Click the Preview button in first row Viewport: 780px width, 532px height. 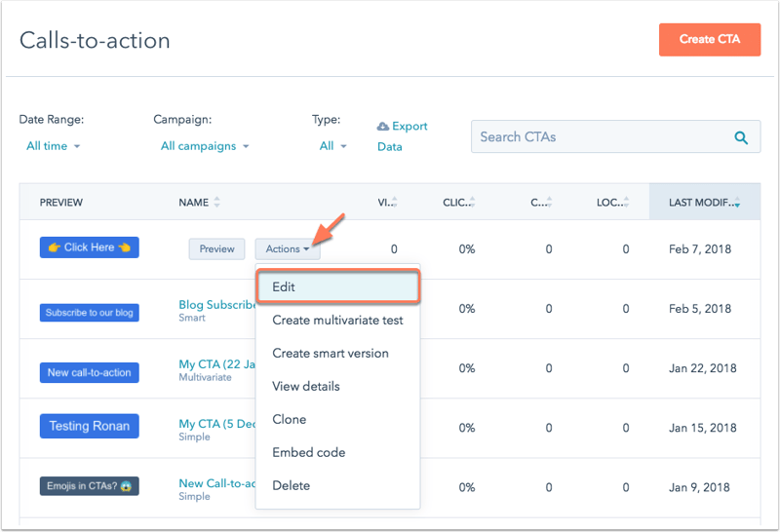coord(216,249)
